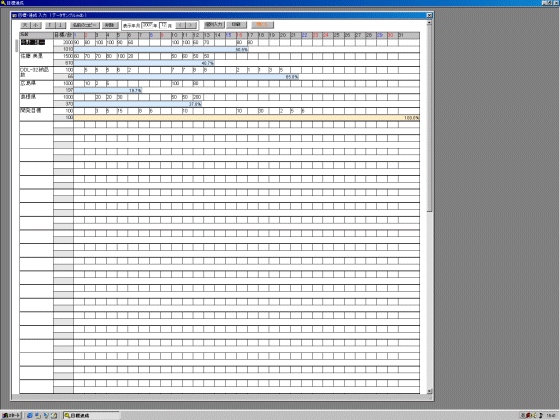Launch Internet Explorer from quick launch

pyautogui.click(x=30, y=415)
